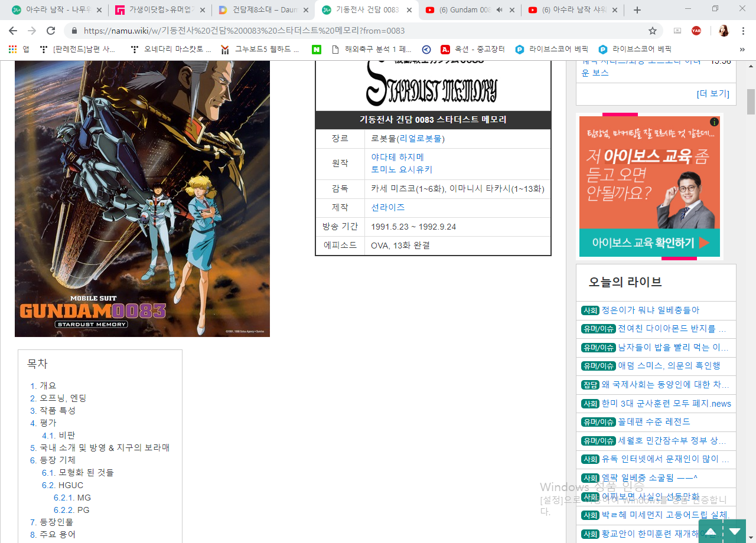756x543 pixels.
Task: Bookmark this page with the star icon
Action: pyautogui.click(x=653, y=31)
